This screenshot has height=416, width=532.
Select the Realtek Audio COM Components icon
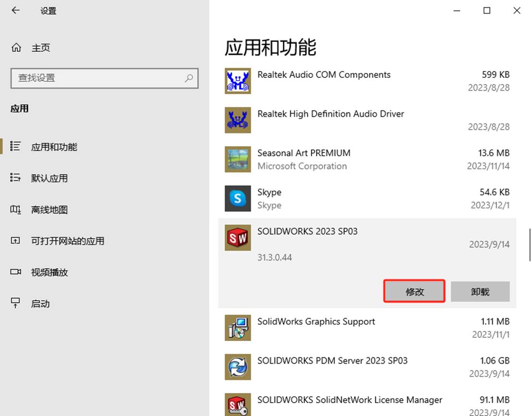238,81
